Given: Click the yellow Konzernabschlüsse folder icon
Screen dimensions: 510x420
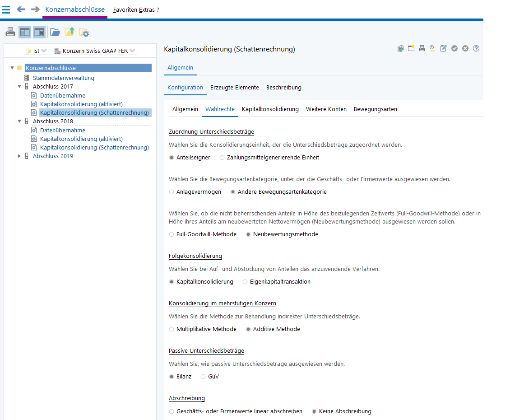Looking at the screenshot, I should pyautogui.click(x=19, y=68).
